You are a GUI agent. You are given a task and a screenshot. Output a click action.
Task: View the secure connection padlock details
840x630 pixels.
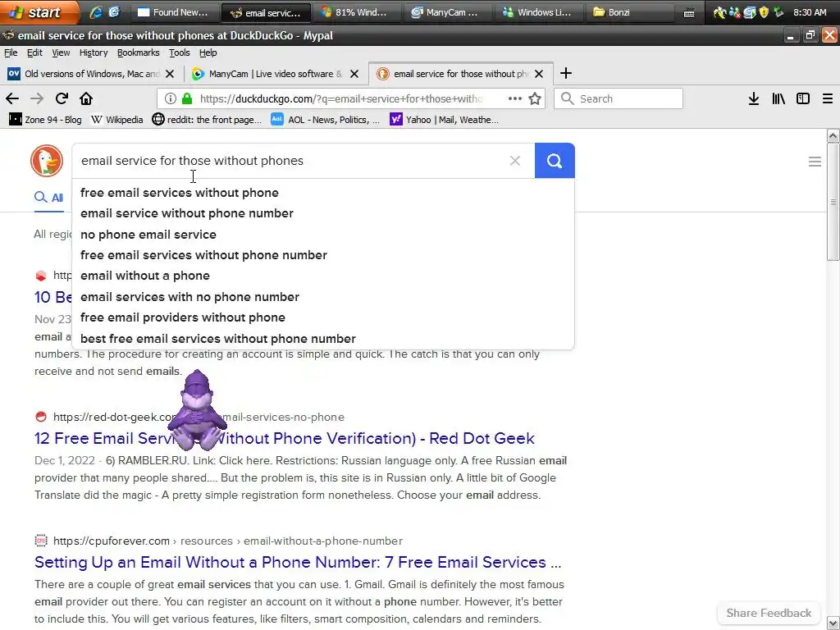(x=187, y=98)
